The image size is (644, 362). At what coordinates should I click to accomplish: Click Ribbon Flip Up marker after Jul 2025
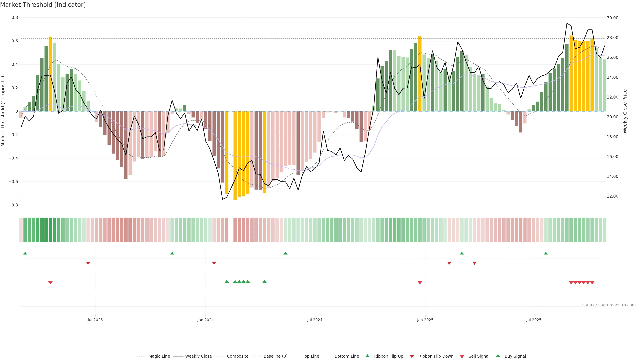[x=546, y=253]
